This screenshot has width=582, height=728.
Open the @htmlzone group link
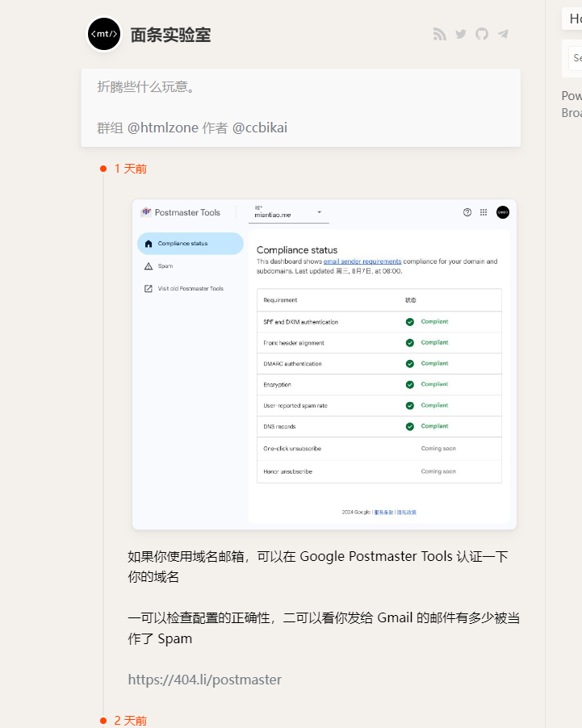163,128
